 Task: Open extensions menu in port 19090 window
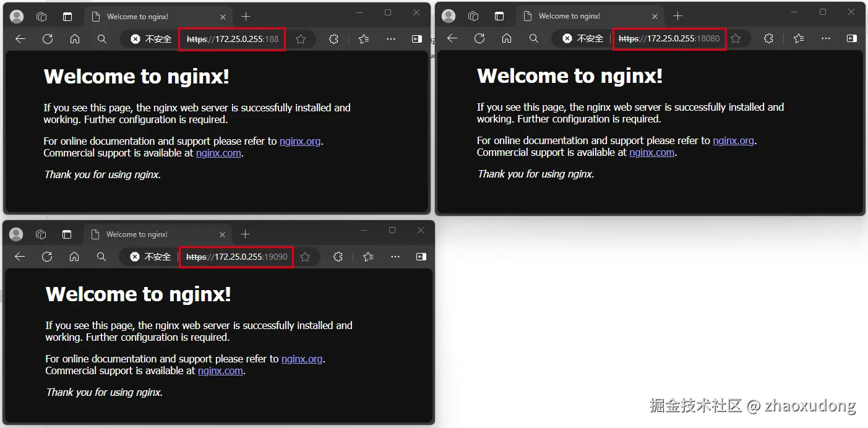click(x=338, y=257)
